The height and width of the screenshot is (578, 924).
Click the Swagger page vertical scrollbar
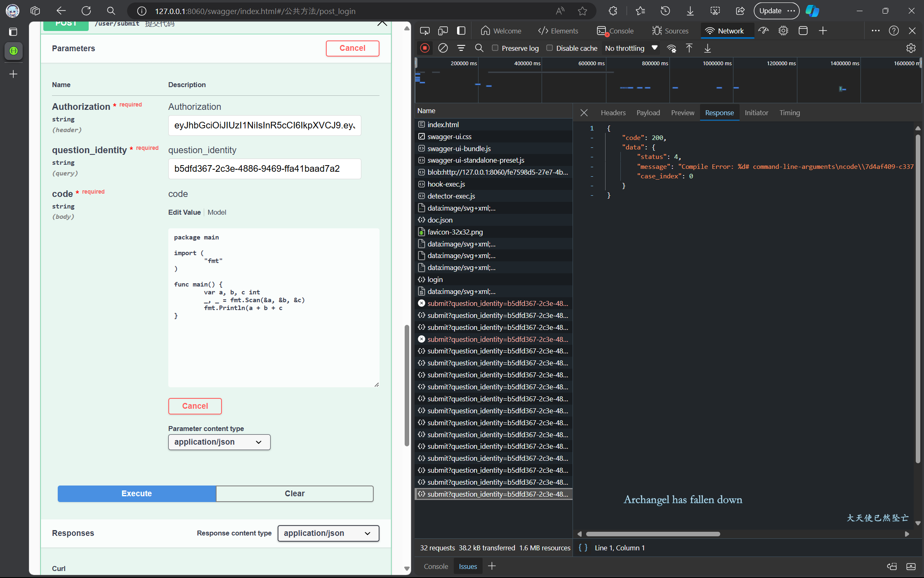click(407, 385)
